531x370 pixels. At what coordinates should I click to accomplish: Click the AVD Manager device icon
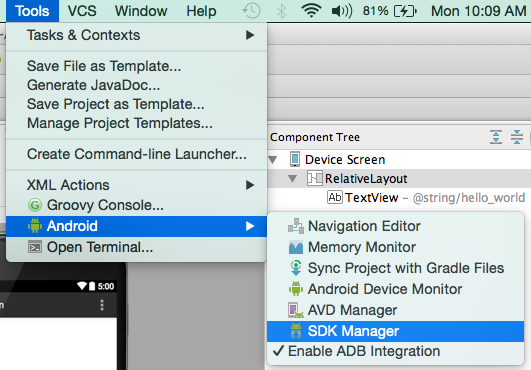pyautogui.click(x=296, y=310)
